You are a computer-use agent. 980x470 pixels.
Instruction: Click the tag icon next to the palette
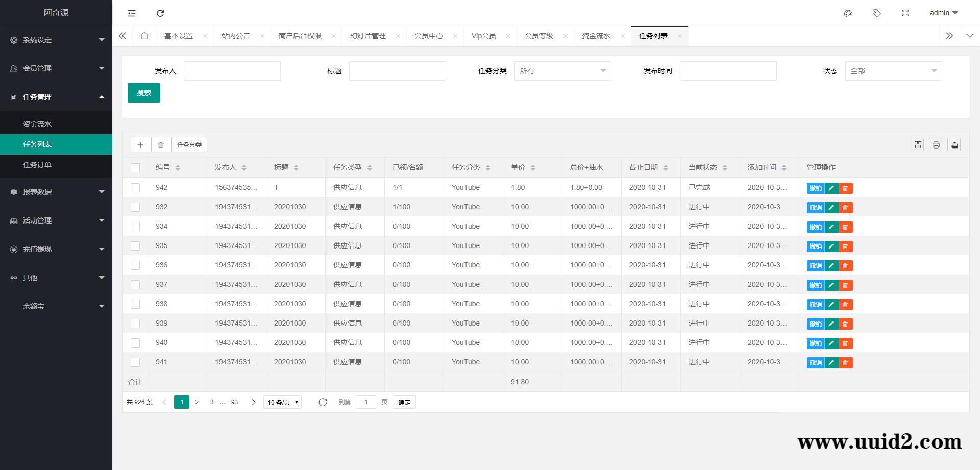coord(877,13)
